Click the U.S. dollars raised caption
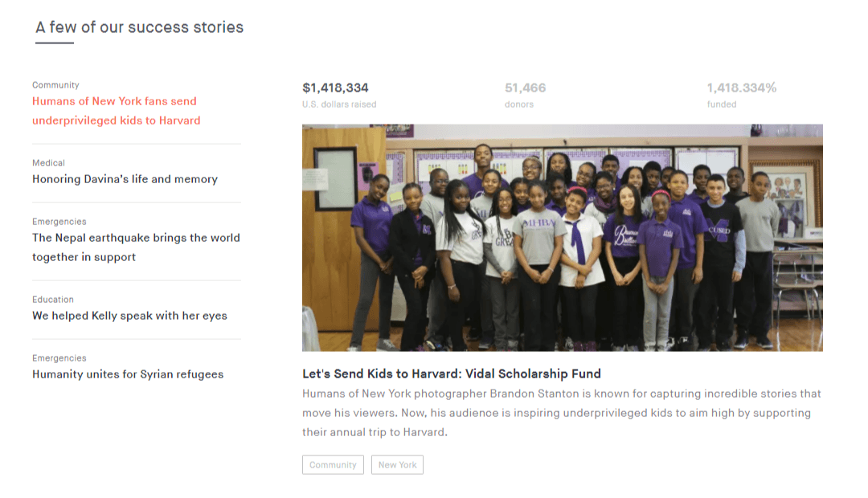 coord(339,104)
